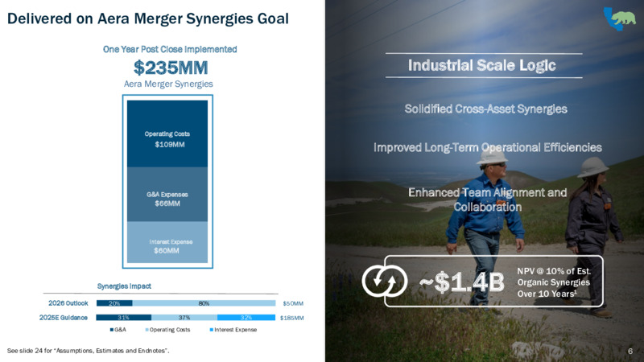Click the 31% segment in 2025E Guidance bar
The image size is (644, 362).
(x=124, y=317)
